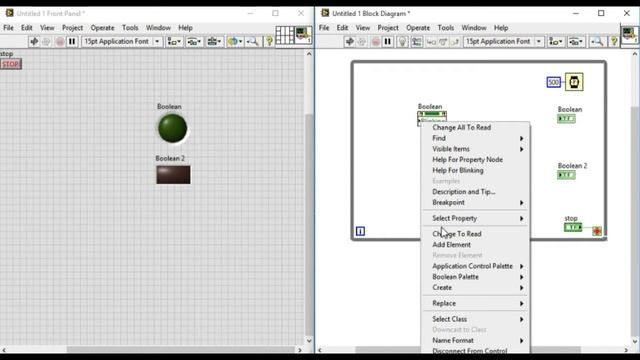
Task: Toggle the round green Boolean LED
Action: (x=173, y=129)
